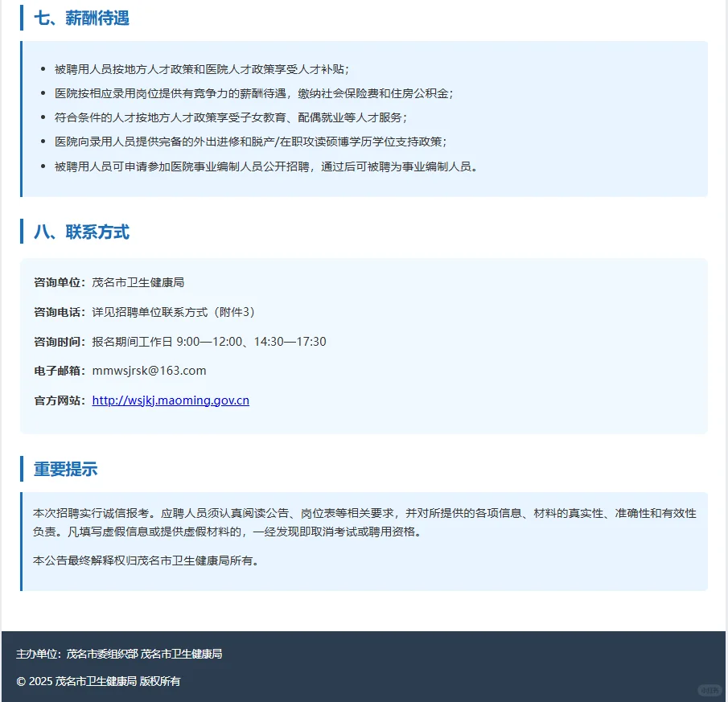Click the 咨询电话 label
The height and width of the screenshot is (702, 728).
coord(60,312)
